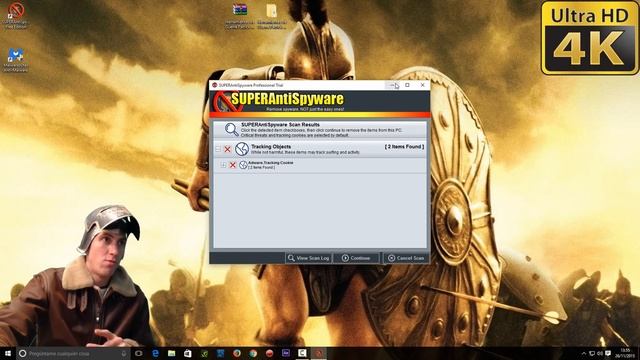Viewport: 640px width, 360px height.
Task: Click 'SUPERAntiSpyware Scan Results' heading
Action: click(x=280, y=124)
